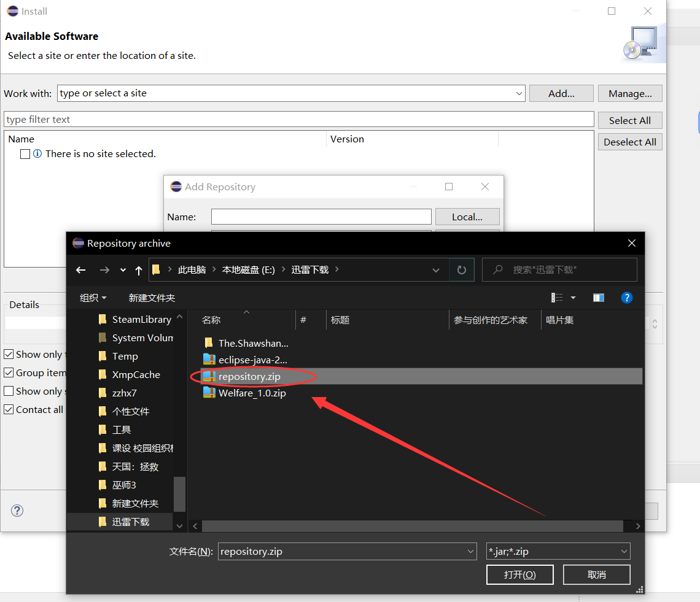Click horizontal scrollbar in file list
The image size is (700, 602).
(413, 526)
